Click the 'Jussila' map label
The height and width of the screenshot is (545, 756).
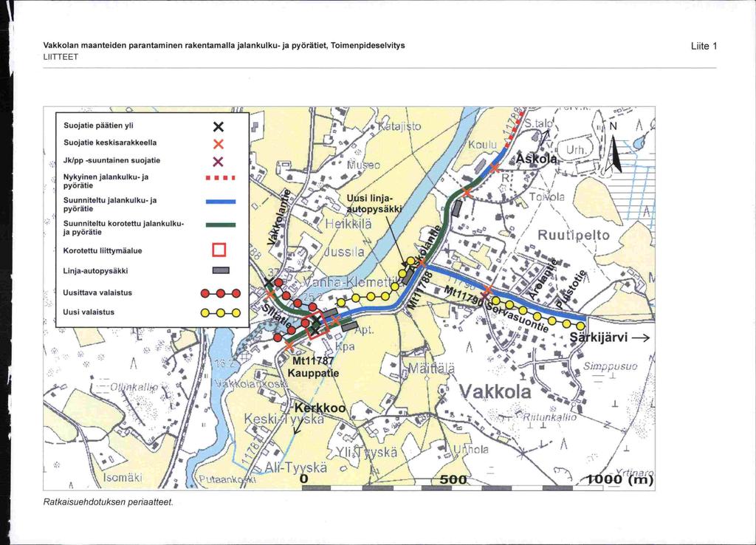tap(344, 252)
